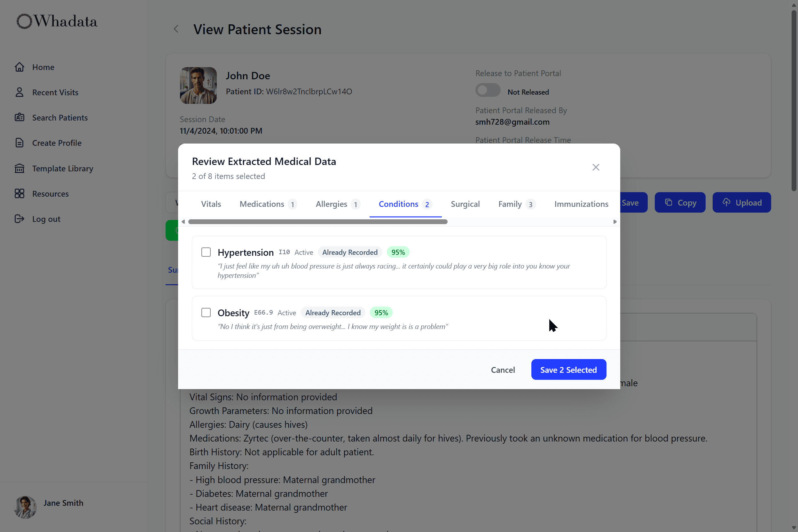Check the Obesity condition checkbox
Viewport: 798px width, 532px height.
[206, 312]
